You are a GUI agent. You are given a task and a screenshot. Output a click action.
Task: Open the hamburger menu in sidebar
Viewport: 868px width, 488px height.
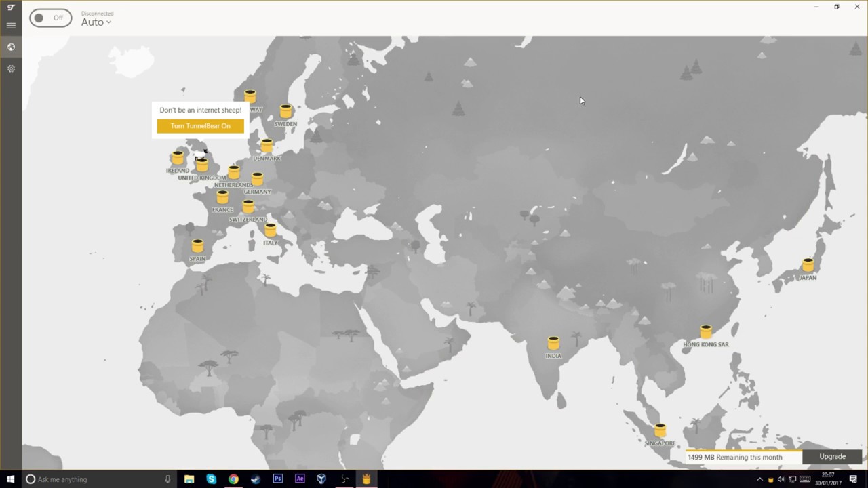point(11,25)
